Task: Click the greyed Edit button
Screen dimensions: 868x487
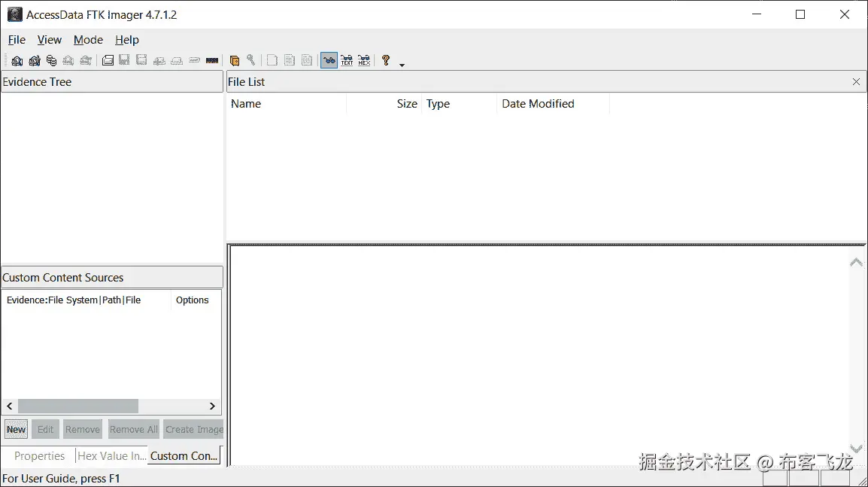Action: 45,429
